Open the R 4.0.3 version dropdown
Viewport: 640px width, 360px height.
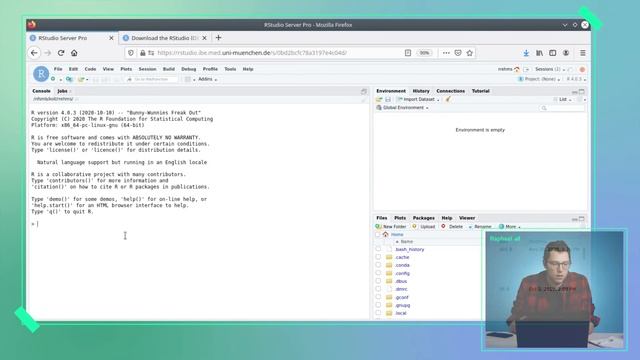tap(576, 79)
